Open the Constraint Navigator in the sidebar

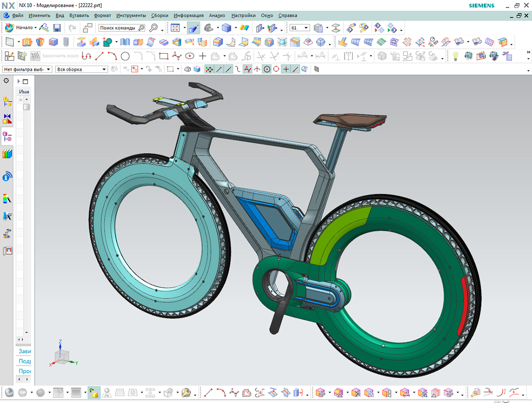tap(7, 118)
